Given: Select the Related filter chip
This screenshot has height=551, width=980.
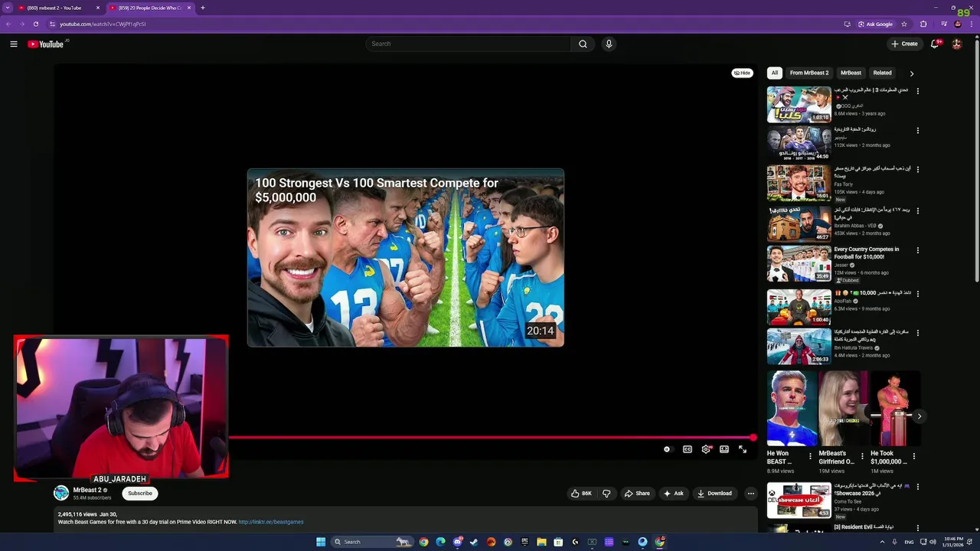Looking at the screenshot, I should coord(882,73).
